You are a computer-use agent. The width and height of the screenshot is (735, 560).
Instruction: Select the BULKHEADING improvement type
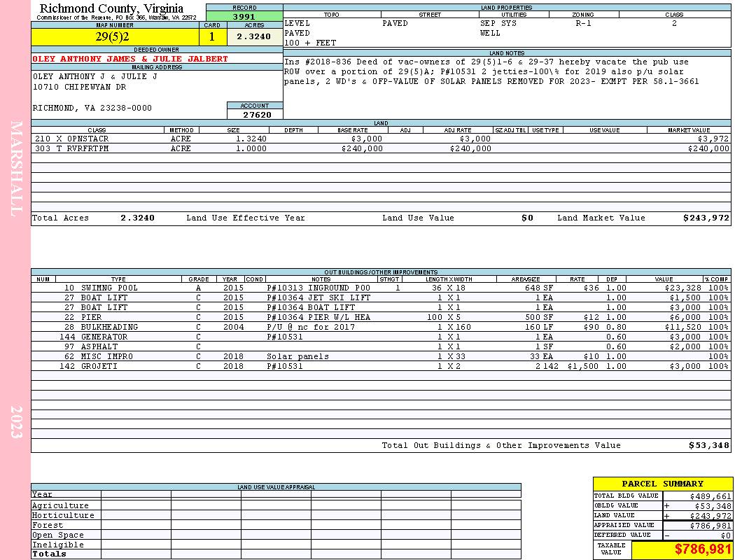(x=109, y=327)
